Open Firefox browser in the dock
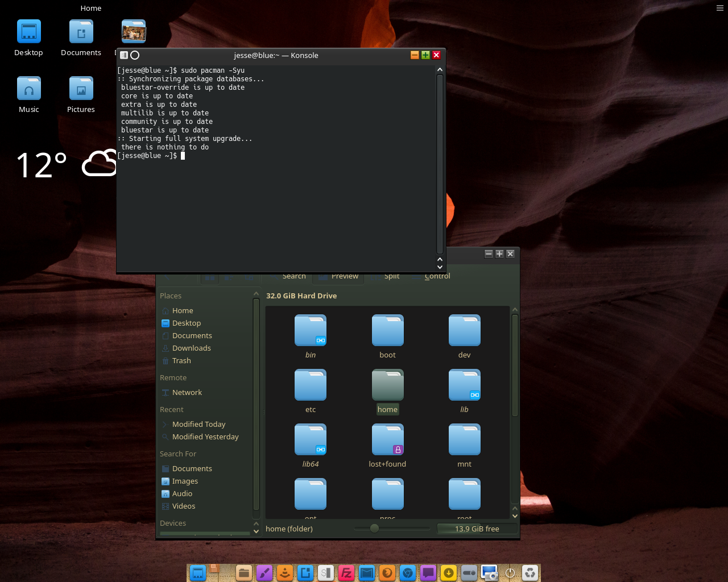The image size is (728, 582). pyautogui.click(x=387, y=573)
